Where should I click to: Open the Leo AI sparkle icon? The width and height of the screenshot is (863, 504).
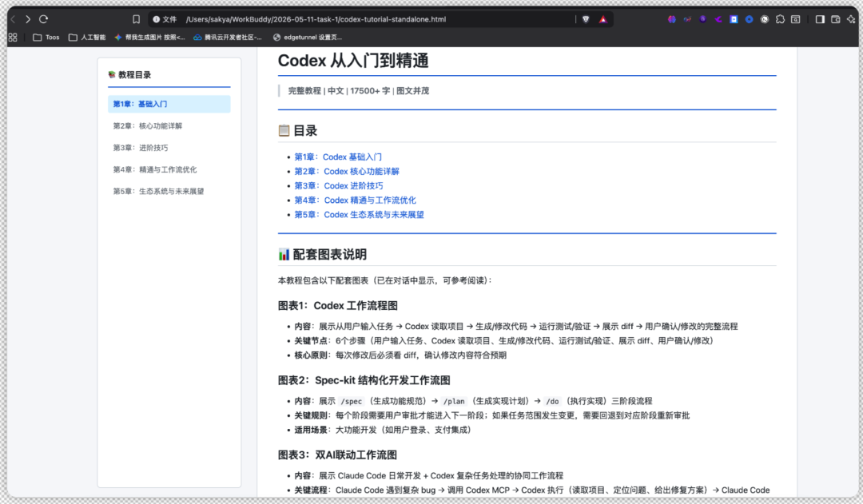tap(851, 19)
